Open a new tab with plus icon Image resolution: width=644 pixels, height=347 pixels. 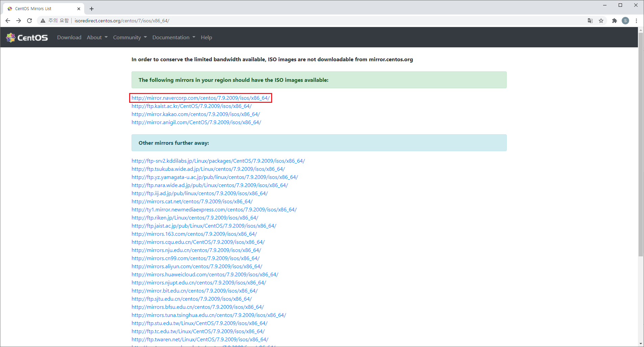[92, 9]
